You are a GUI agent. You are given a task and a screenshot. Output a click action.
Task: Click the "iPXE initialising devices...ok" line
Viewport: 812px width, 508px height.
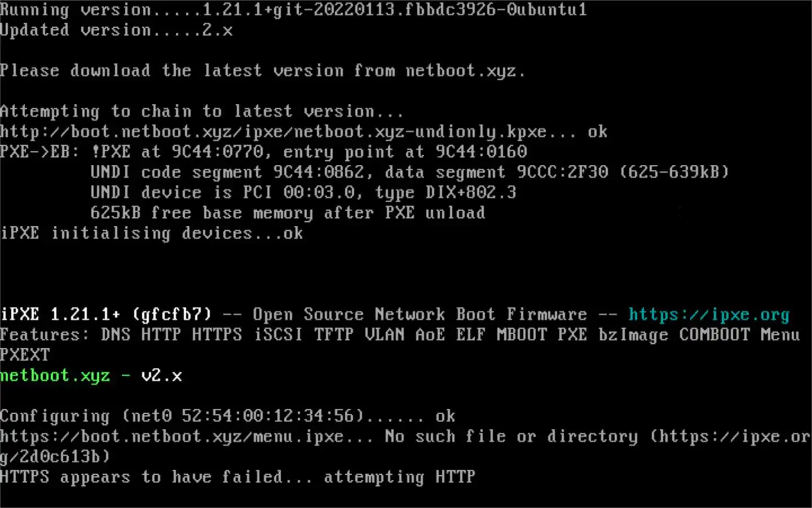coord(151,233)
